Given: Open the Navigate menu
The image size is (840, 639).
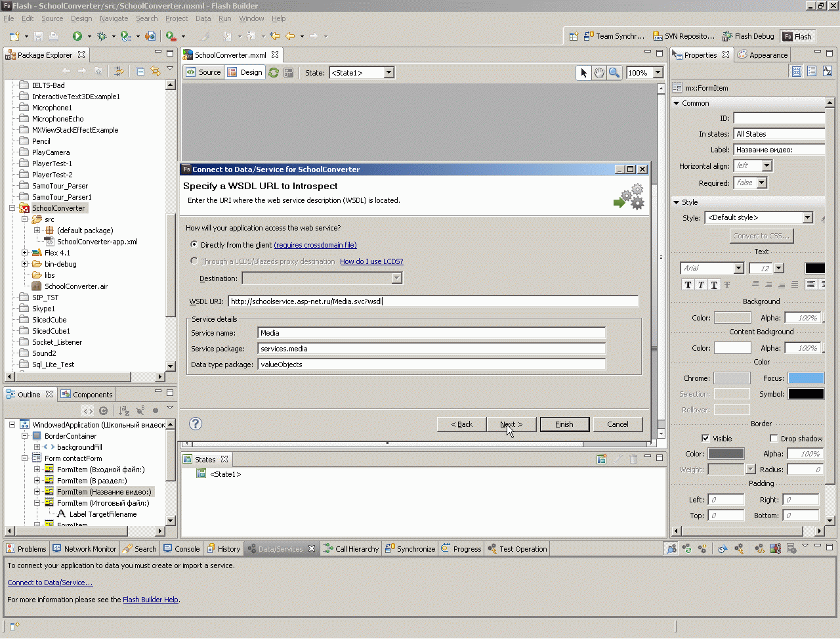Looking at the screenshot, I should (x=114, y=18).
